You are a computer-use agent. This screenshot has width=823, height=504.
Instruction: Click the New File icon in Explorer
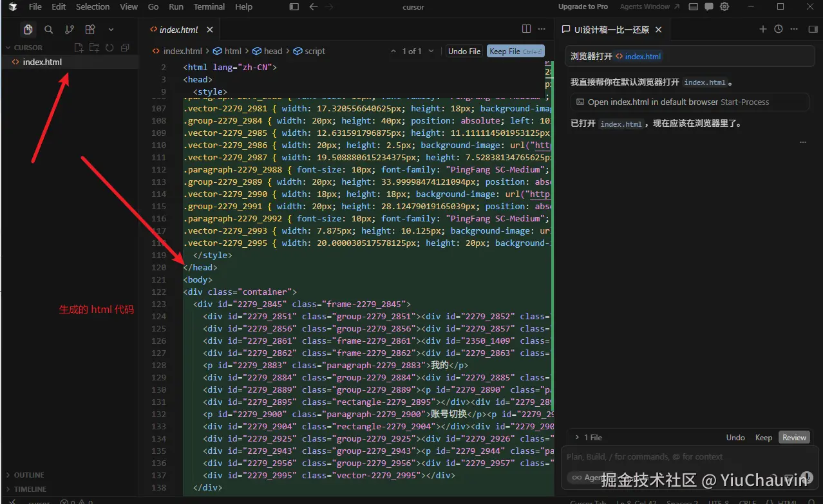(x=79, y=48)
